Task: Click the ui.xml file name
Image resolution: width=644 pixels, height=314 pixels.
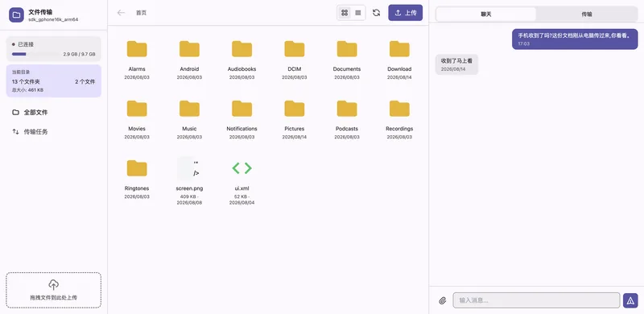Action: pyautogui.click(x=242, y=188)
